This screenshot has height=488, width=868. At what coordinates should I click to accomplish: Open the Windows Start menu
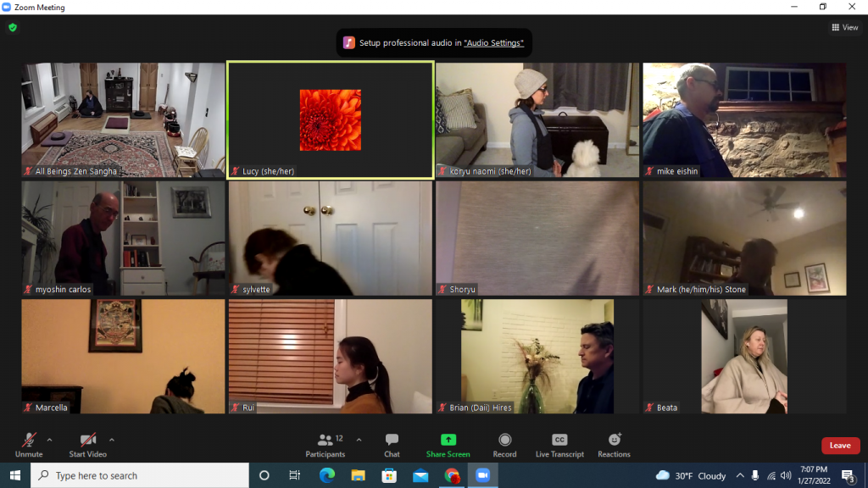point(15,475)
